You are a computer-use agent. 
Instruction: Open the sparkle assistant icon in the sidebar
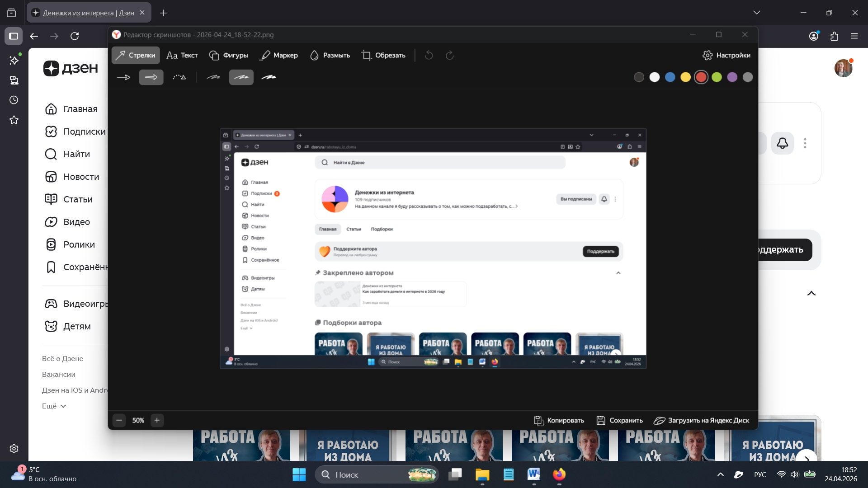tap(14, 60)
